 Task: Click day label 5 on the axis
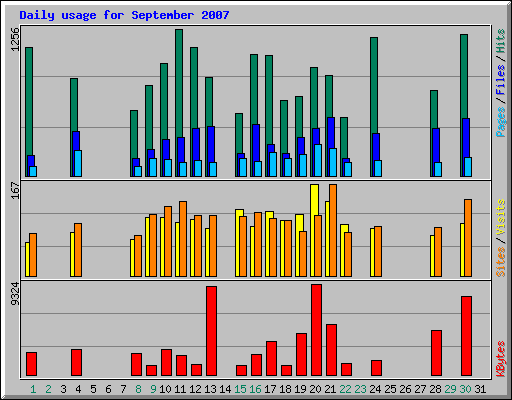[x=93, y=389]
